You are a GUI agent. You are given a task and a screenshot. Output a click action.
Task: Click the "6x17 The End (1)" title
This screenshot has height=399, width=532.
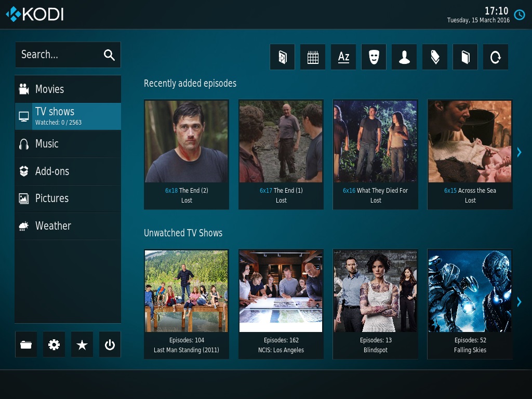[x=281, y=190]
